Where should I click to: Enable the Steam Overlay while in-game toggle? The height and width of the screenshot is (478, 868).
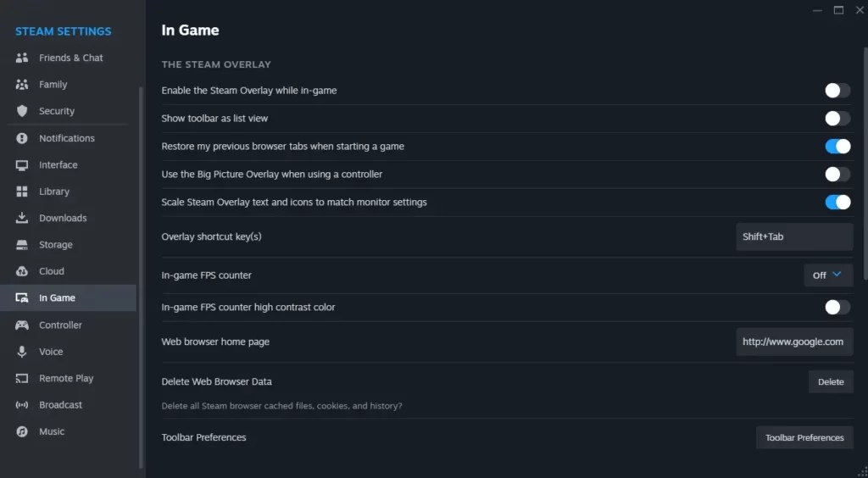pos(837,90)
